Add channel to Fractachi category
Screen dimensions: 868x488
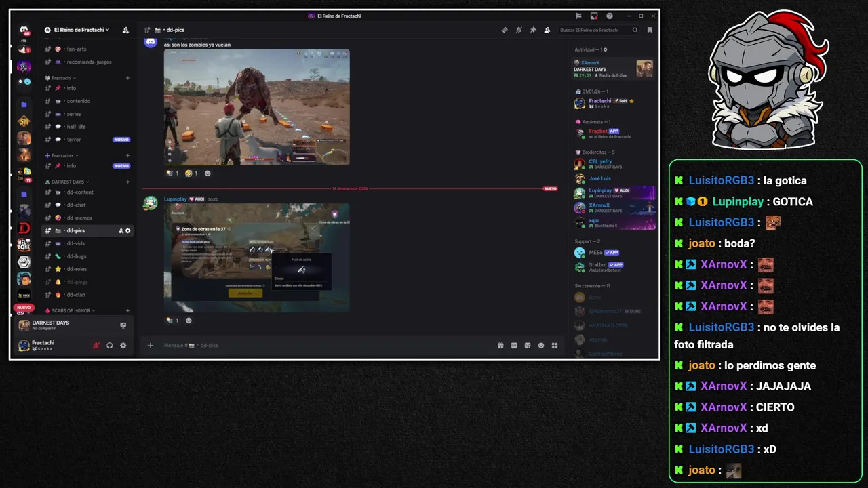coord(127,78)
